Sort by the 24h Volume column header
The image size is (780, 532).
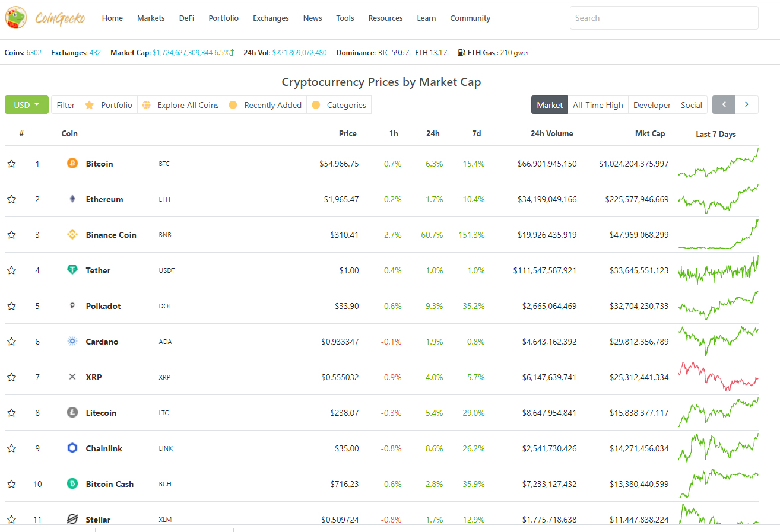click(x=552, y=134)
